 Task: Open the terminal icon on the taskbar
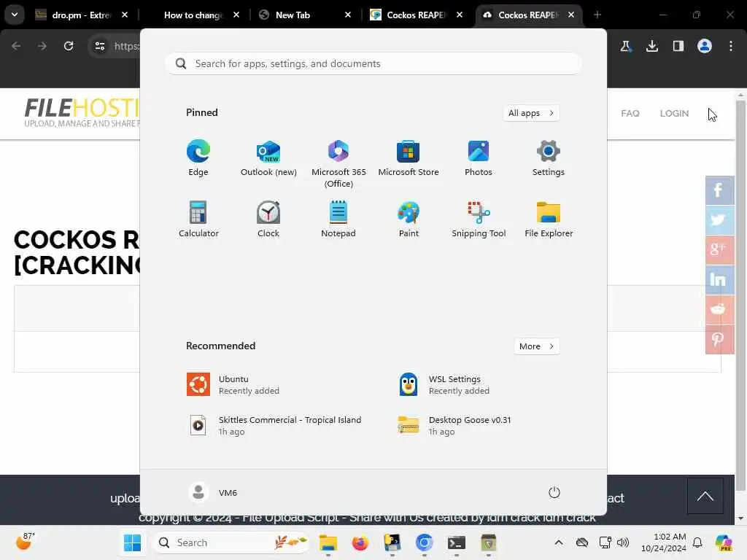[x=457, y=542]
